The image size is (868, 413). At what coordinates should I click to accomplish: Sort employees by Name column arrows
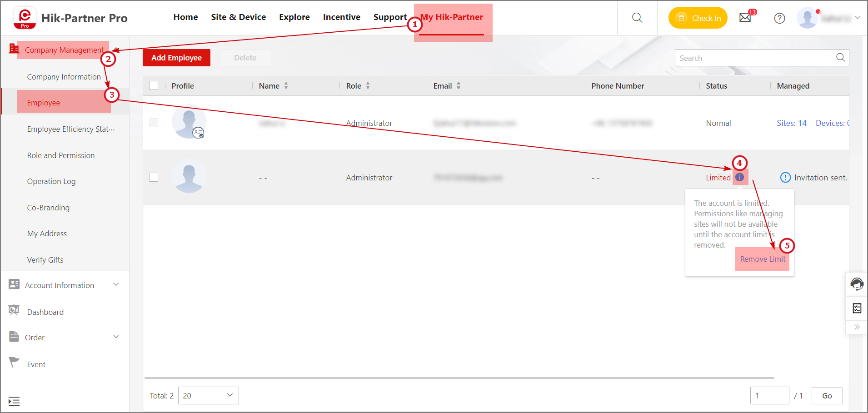coord(286,85)
